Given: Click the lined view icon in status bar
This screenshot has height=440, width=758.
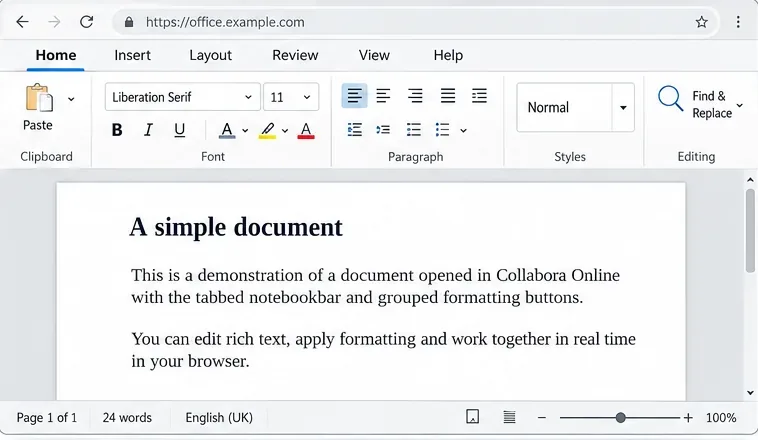Looking at the screenshot, I should click(x=509, y=417).
